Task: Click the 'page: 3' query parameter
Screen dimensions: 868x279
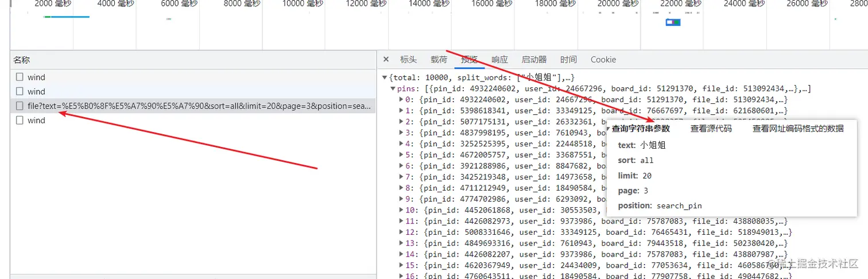Action: [633, 191]
